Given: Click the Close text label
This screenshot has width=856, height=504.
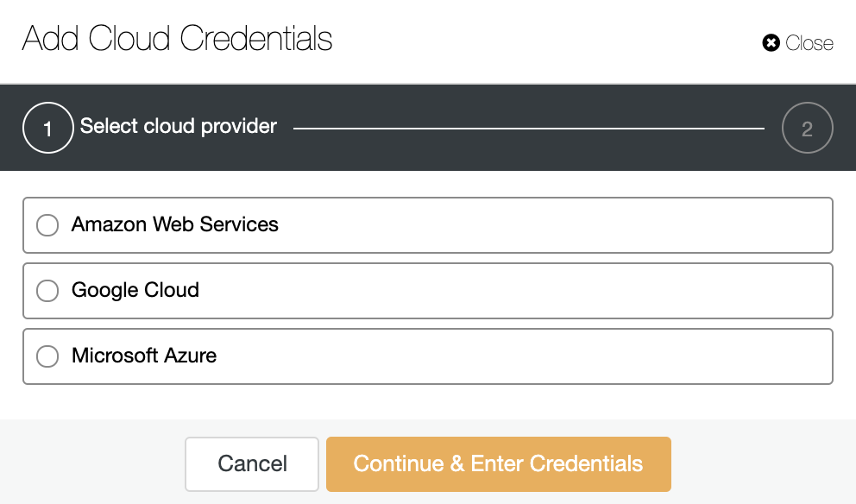Looking at the screenshot, I should [809, 43].
